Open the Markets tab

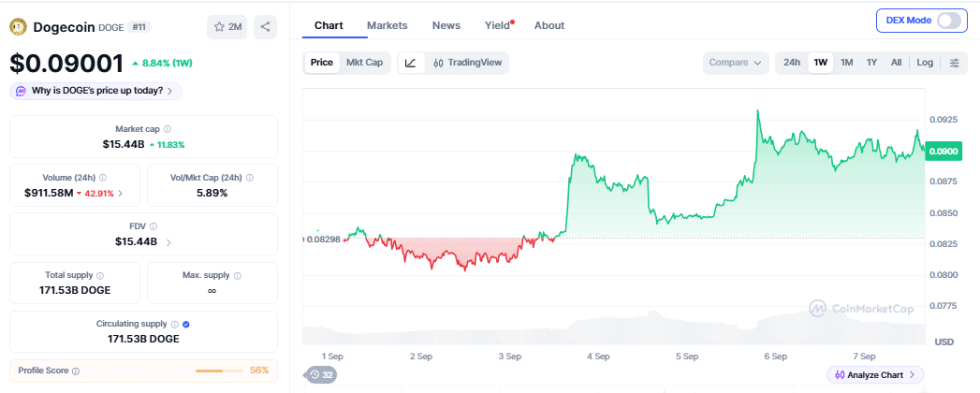point(387,25)
